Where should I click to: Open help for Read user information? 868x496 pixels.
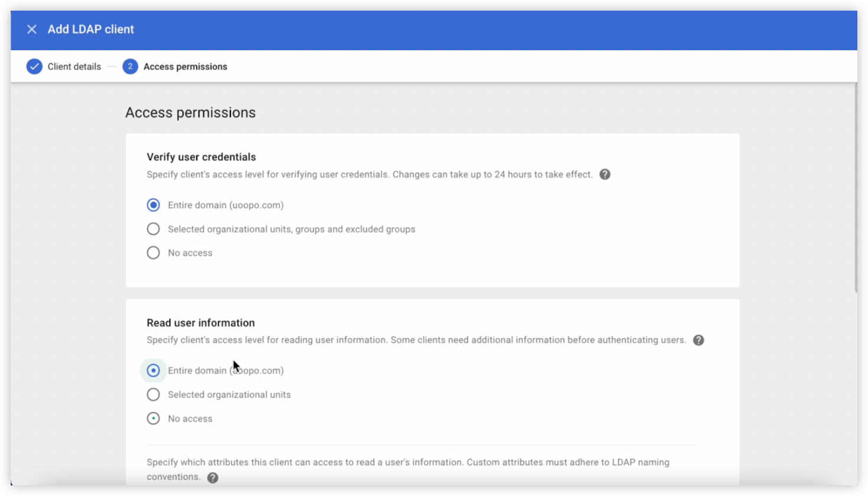point(698,340)
